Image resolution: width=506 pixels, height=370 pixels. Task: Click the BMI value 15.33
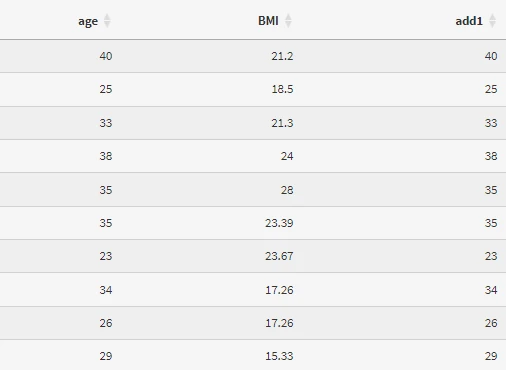pos(279,356)
